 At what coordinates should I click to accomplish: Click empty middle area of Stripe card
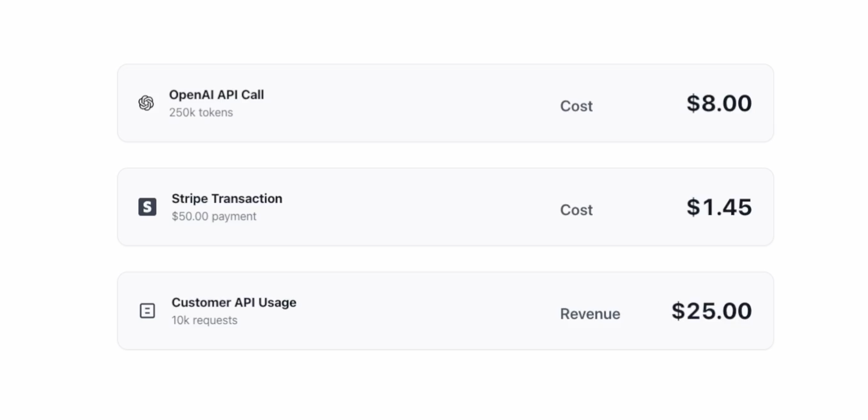click(407, 207)
